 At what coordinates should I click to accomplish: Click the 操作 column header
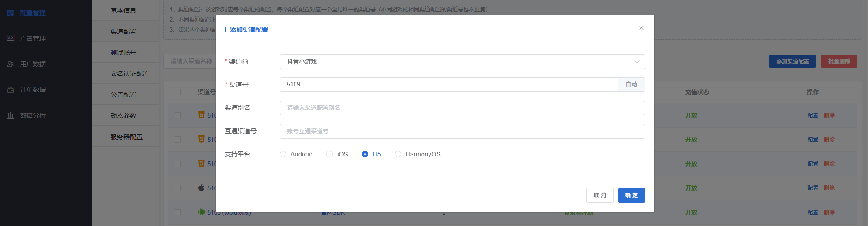tap(813, 92)
